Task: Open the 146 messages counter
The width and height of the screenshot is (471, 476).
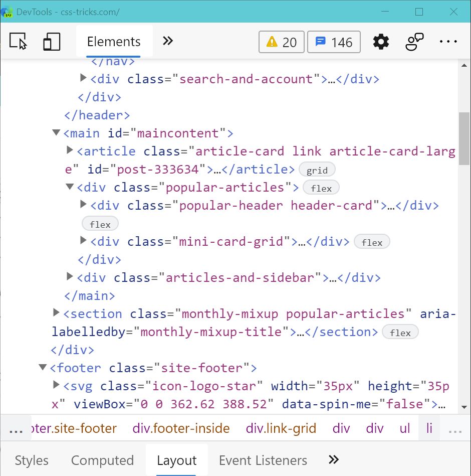Action: coord(334,42)
